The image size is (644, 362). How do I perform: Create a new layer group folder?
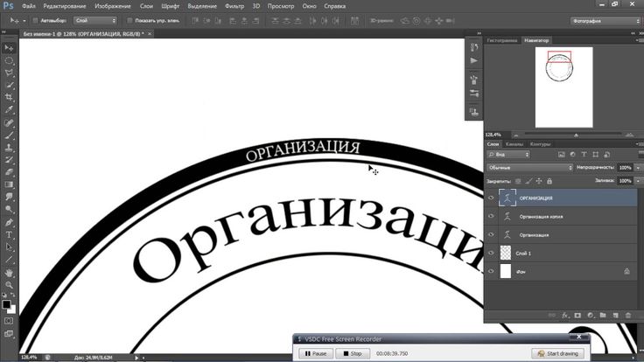pyautogui.click(x=603, y=315)
